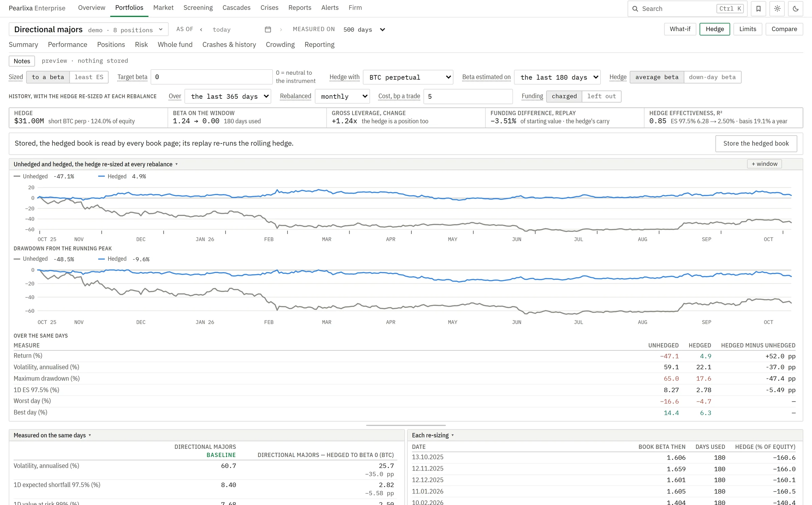Click the 'Cost, bp a trade' input field

point(468,97)
